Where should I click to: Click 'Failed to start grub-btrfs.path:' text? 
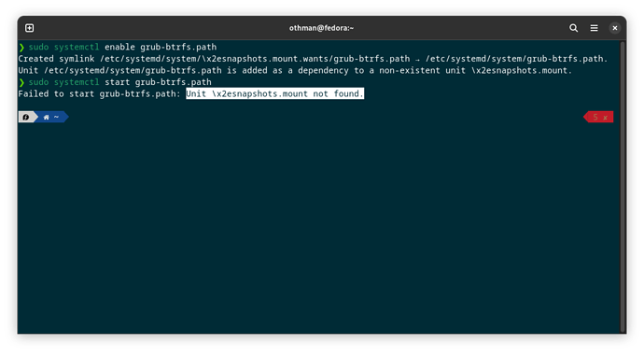(x=99, y=93)
